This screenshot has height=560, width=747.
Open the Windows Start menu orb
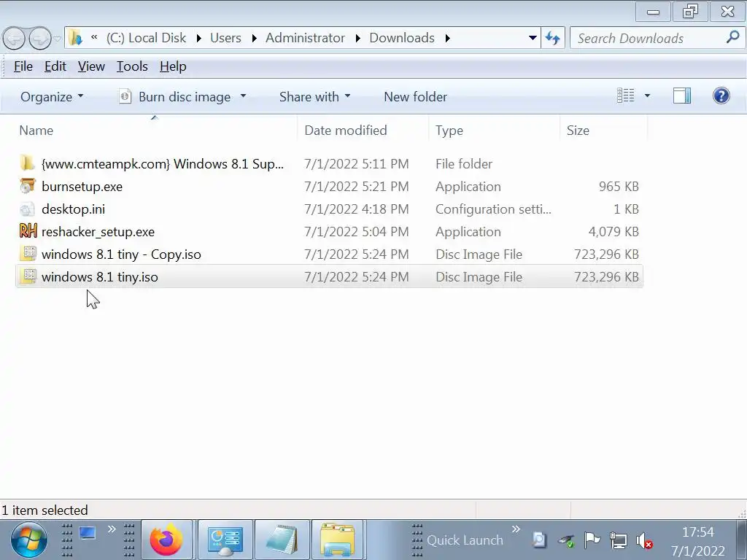29,540
